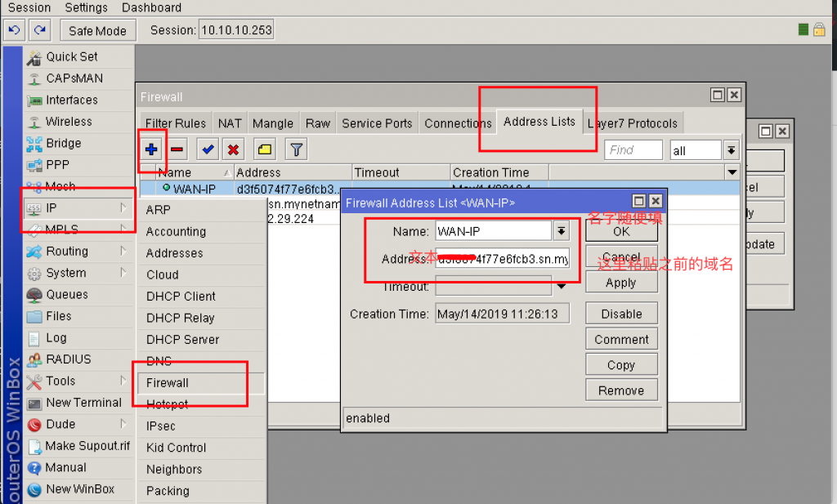Select DHCP Client in IP submenu

(x=202, y=296)
